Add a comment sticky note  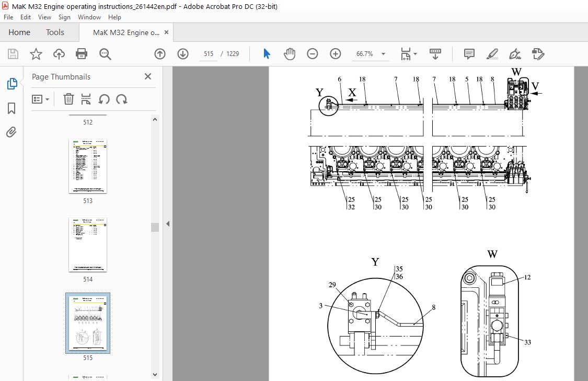(469, 54)
